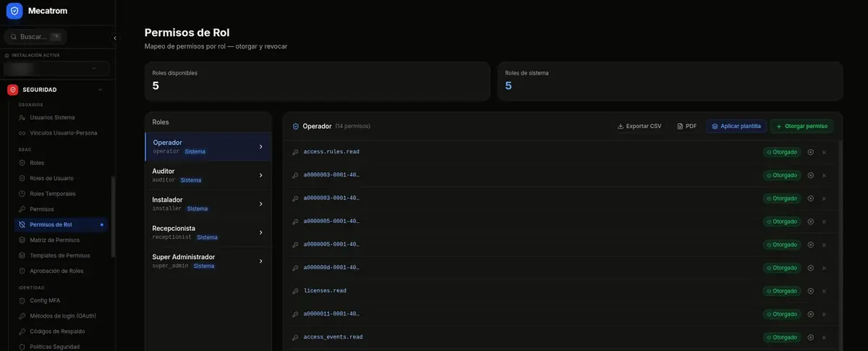Click the Roles de sistema card
Screen dimensions: 868x351
670,80
